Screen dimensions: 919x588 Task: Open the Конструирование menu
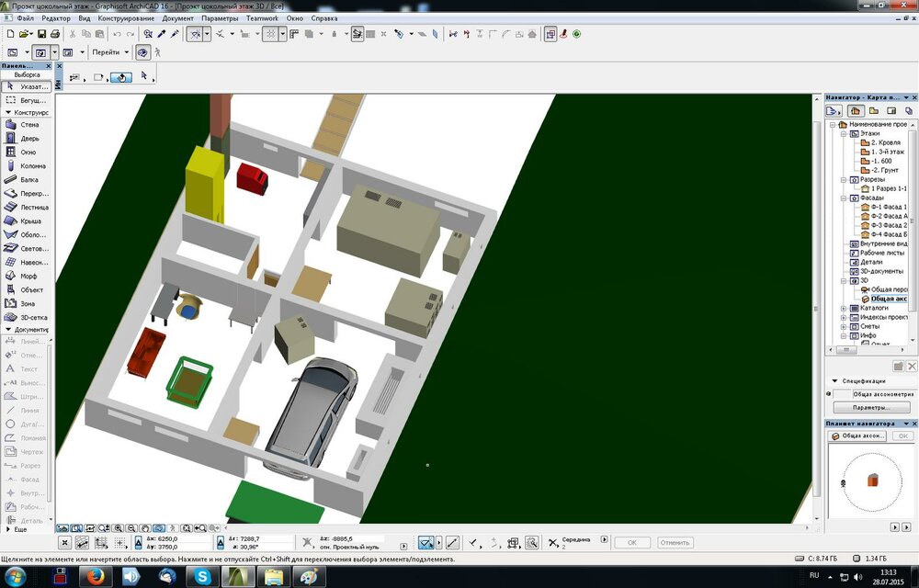tap(126, 18)
